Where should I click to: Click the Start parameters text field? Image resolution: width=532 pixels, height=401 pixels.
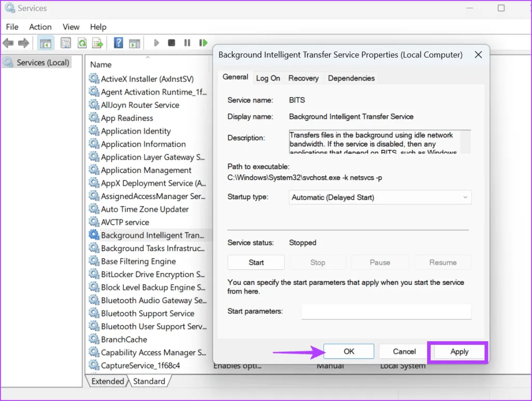coord(386,312)
